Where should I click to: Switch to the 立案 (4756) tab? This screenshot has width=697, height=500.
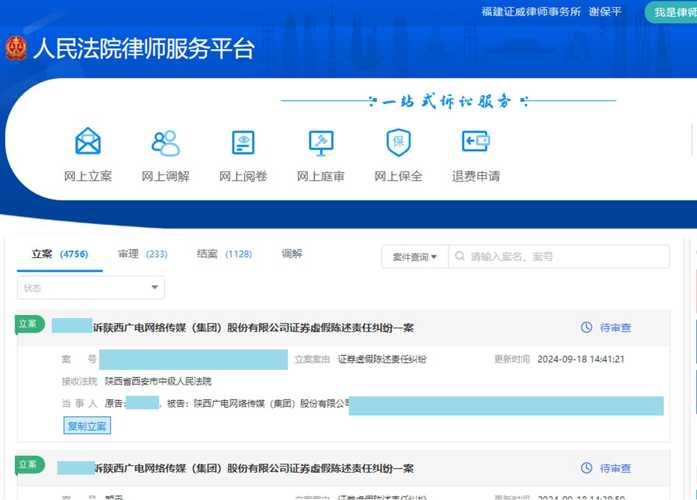point(60,254)
